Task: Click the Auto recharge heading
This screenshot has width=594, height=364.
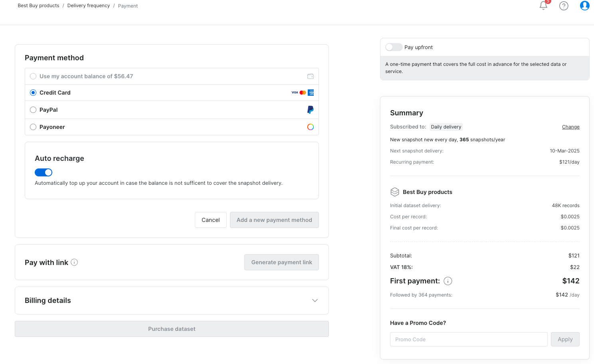Action: pos(59,158)
